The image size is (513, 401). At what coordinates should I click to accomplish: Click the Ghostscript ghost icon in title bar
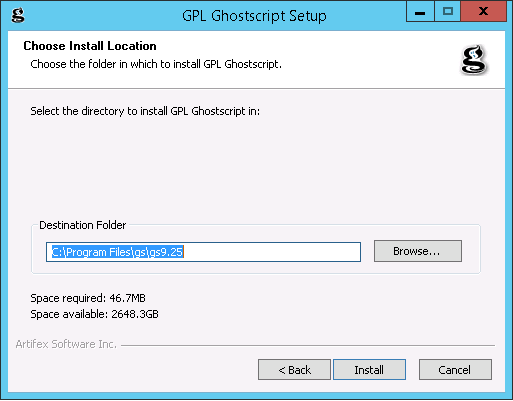18,15
